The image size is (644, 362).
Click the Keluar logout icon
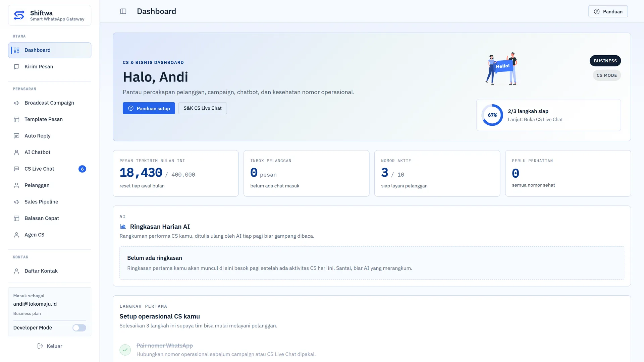click(x=40, y=346)
